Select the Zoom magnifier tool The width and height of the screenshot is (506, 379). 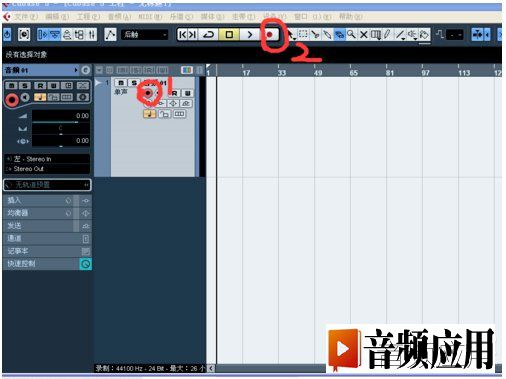click(x=351, y=34)
